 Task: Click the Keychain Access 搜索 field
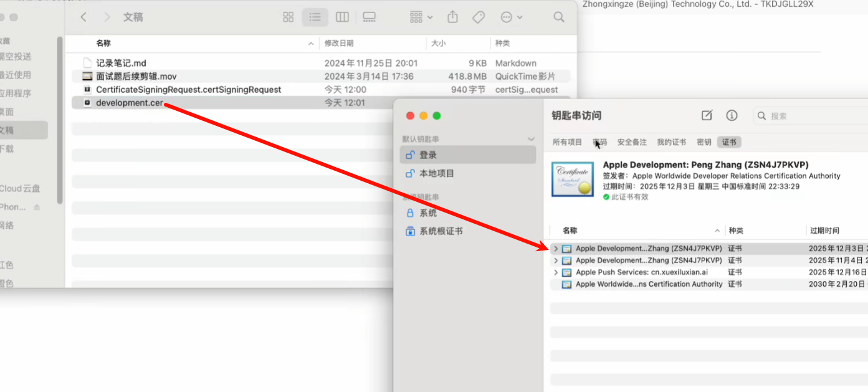click(810, 115)
